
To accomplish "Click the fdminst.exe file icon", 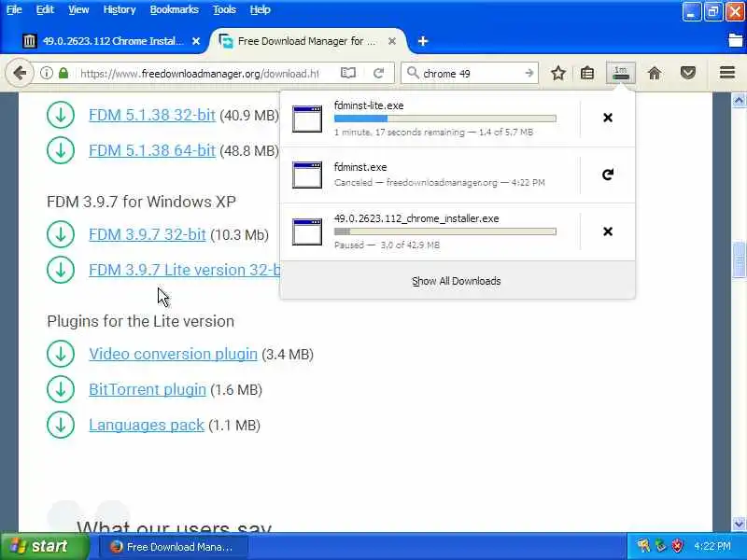I will (307, 175).
